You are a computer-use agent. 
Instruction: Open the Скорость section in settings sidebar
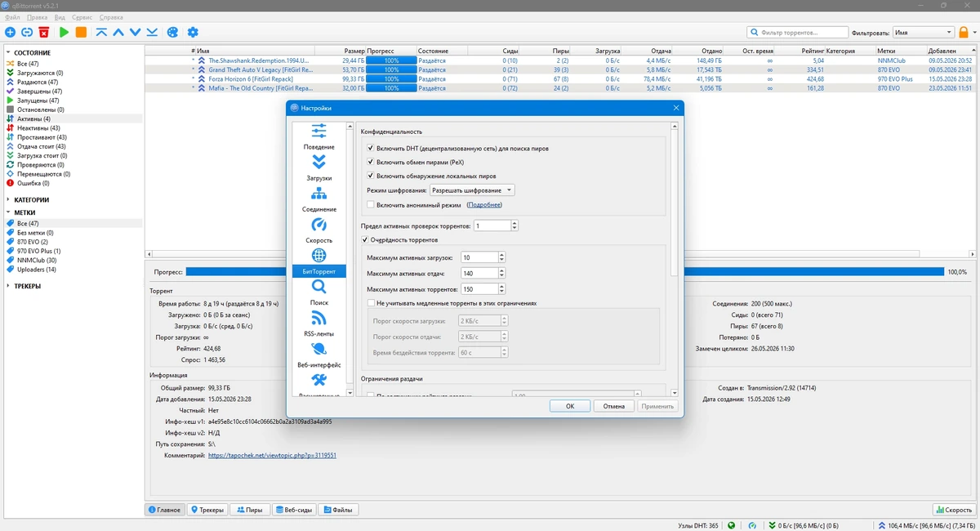[319, 230]
